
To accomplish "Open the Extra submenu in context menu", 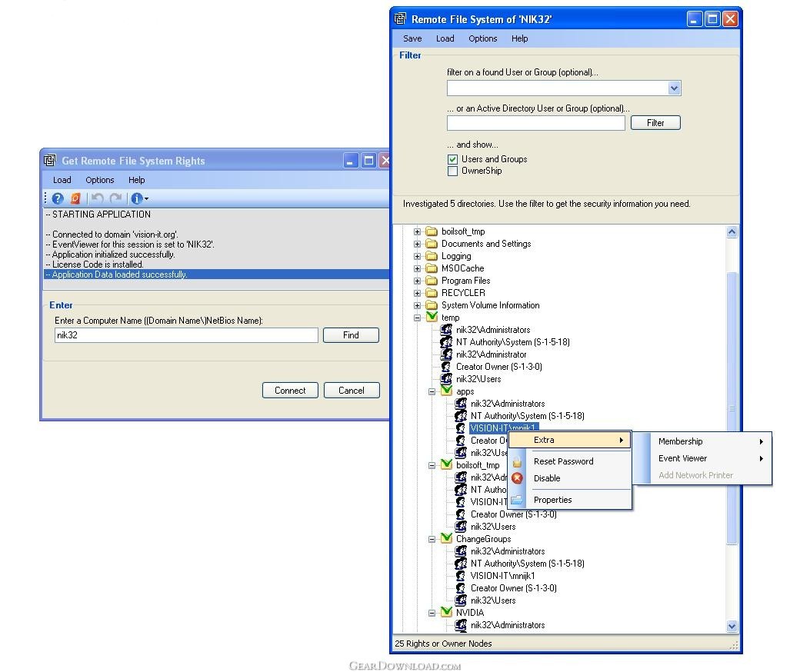I will [x=570, y=440].
